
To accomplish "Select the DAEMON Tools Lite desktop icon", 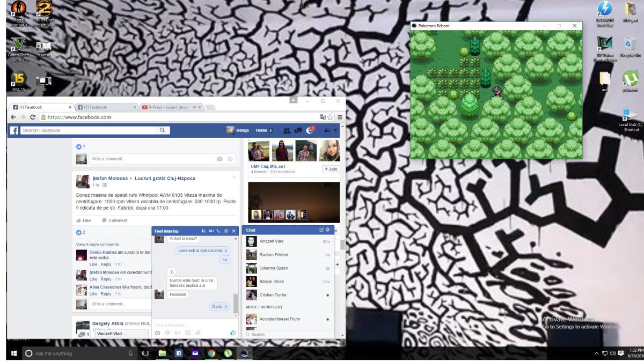I will pos(605,14).
